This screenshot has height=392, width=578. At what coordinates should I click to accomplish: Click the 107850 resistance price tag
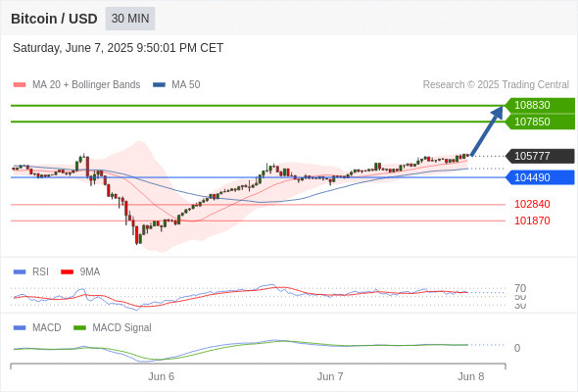(x=540, y=122)
